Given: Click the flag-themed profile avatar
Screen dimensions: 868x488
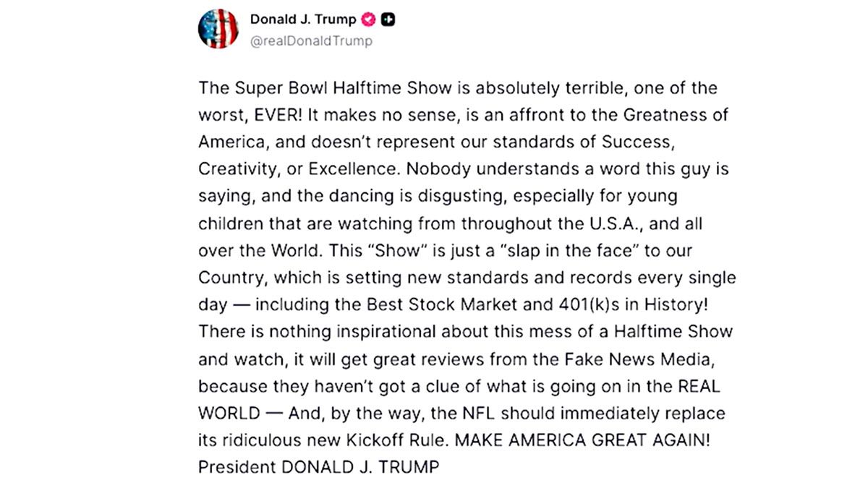Looking at the screenshot, I should (218, 30).
